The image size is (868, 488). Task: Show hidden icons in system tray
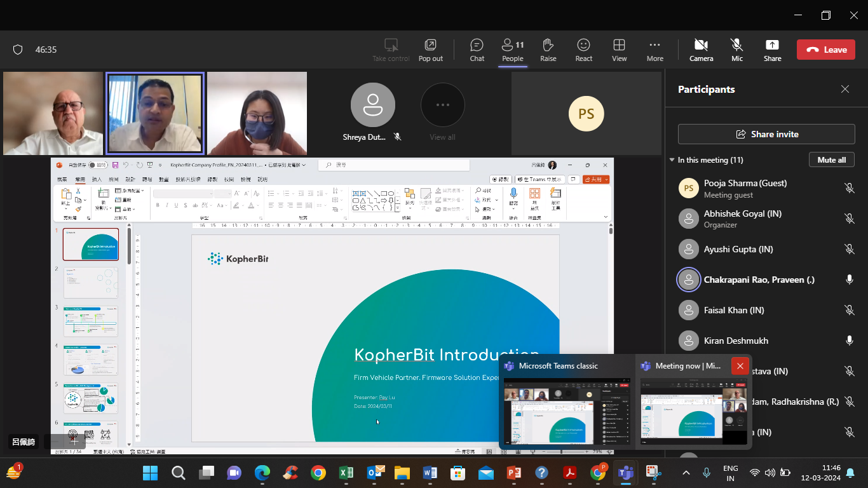point(686,473)
